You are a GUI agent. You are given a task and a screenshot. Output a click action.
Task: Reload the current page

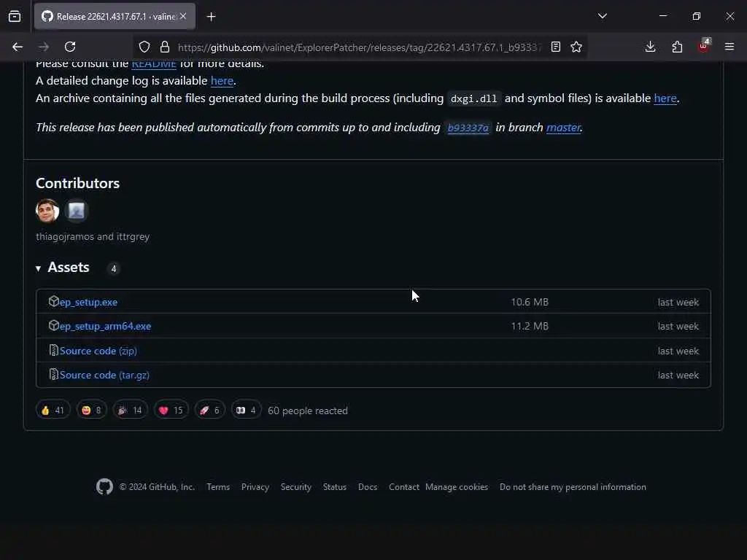pyautogui.click(x=70, y=47)
